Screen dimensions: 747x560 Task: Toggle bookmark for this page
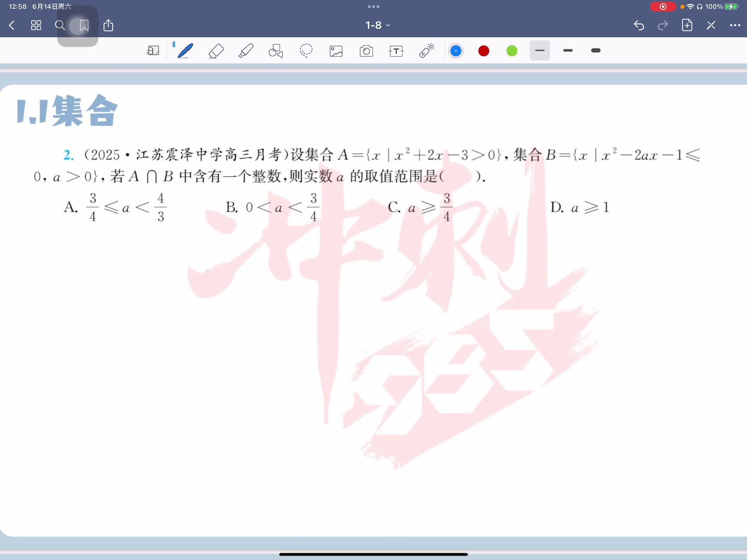coord(84,26)
